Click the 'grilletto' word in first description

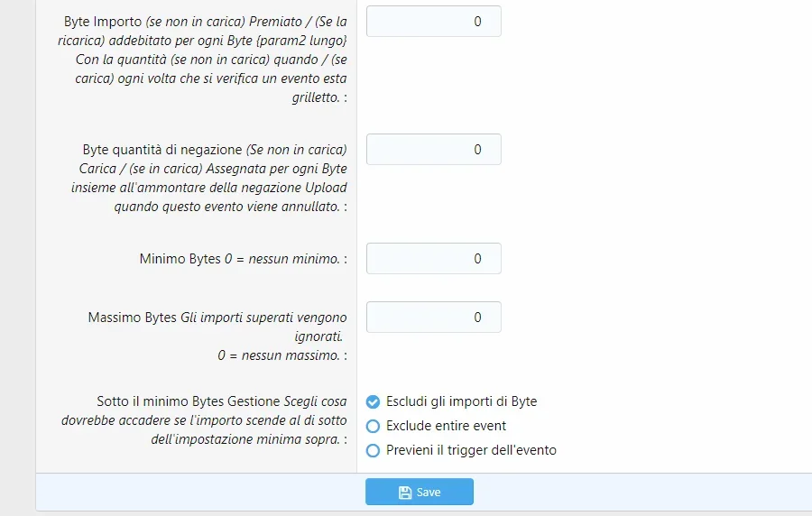click(316, 97)
